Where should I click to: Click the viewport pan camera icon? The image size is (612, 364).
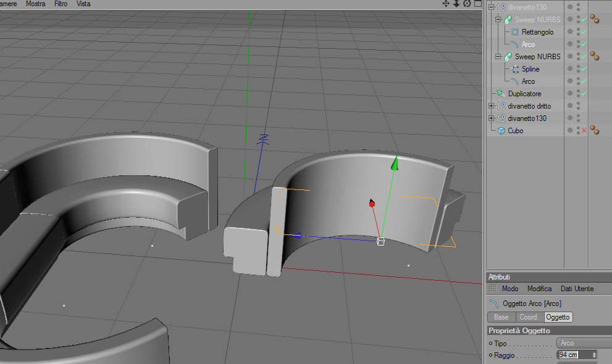click(446, 4)
